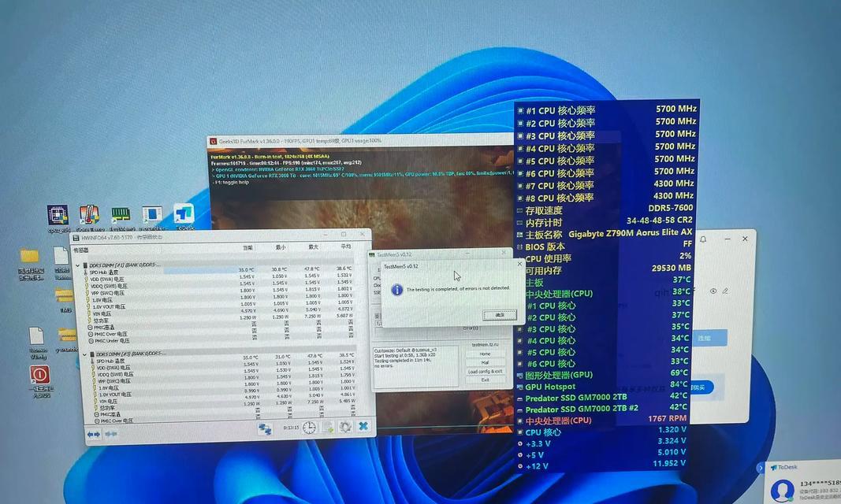
Task: Reset HWiNFO64 timer with clock icon
Action: [309, 428]
